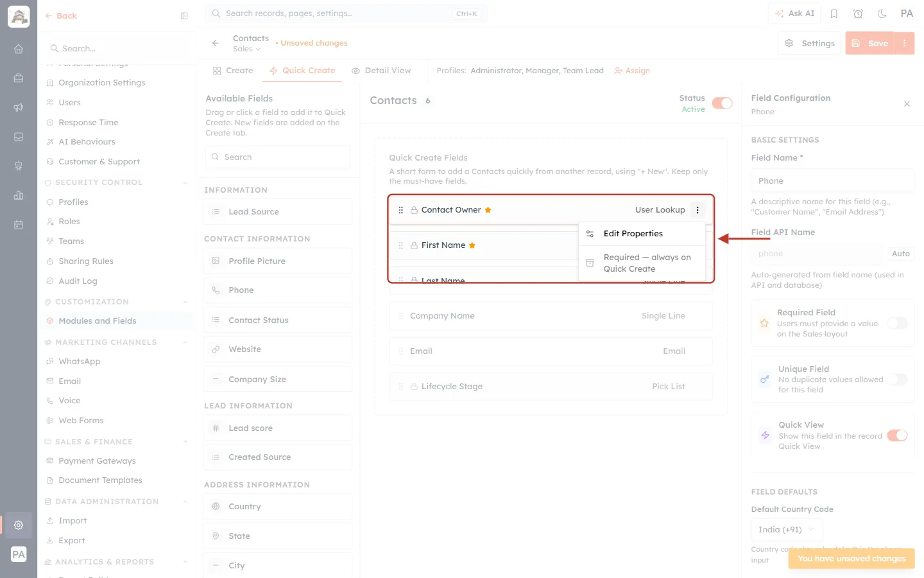Toggle the Required Field switch
The image size is (924, 578).
pyautogui.click(x=897, y=323)
